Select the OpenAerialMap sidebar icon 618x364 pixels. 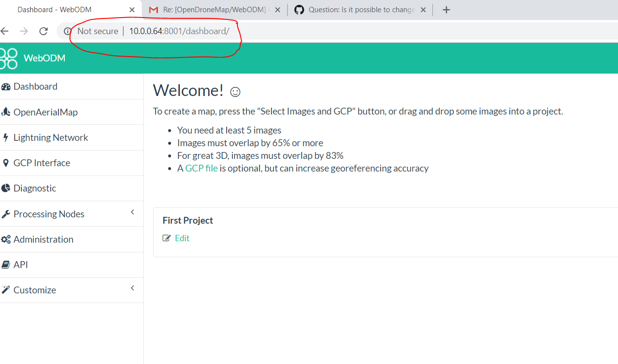click(6, 112)
